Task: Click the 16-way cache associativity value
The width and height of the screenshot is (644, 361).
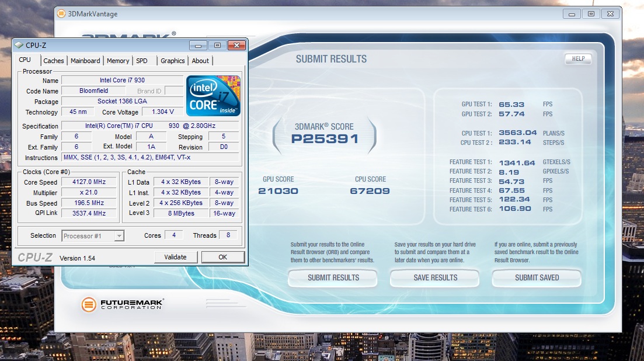Action: click(224, 213)
